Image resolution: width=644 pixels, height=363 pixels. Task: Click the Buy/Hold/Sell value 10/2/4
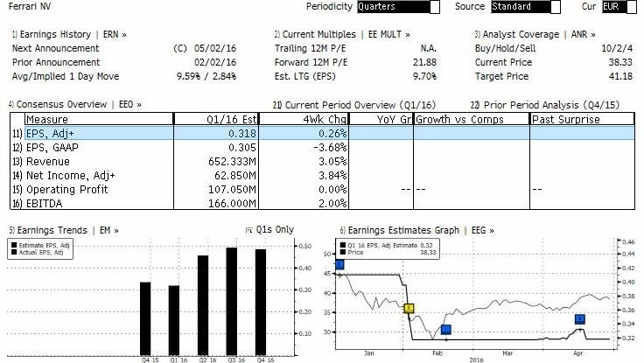tap(617, 48)
